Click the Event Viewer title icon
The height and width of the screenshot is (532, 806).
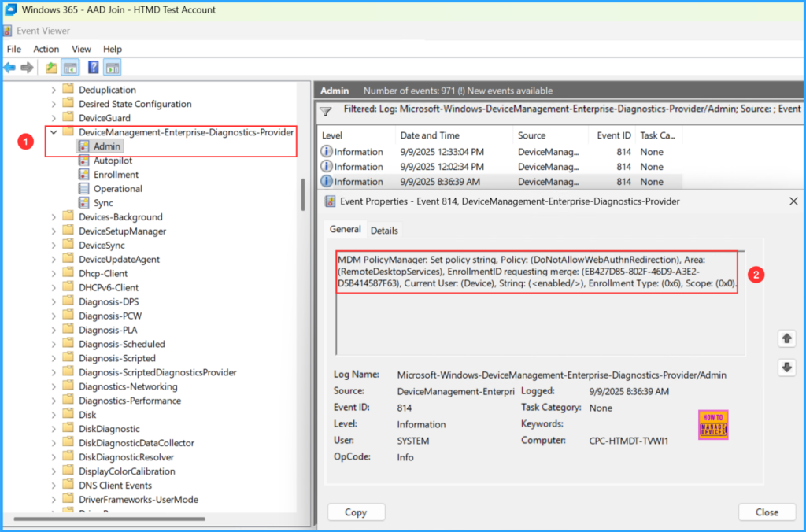click(x=8, y=31)
